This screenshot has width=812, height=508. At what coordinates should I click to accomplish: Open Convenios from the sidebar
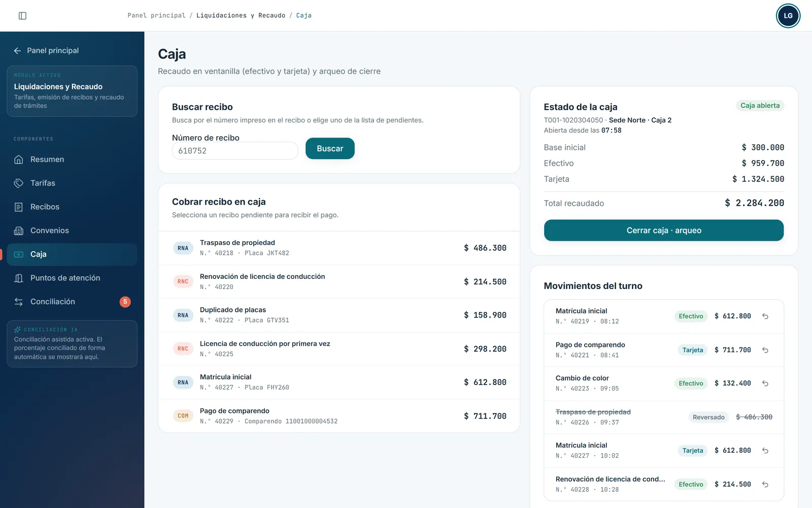point(72,231)
